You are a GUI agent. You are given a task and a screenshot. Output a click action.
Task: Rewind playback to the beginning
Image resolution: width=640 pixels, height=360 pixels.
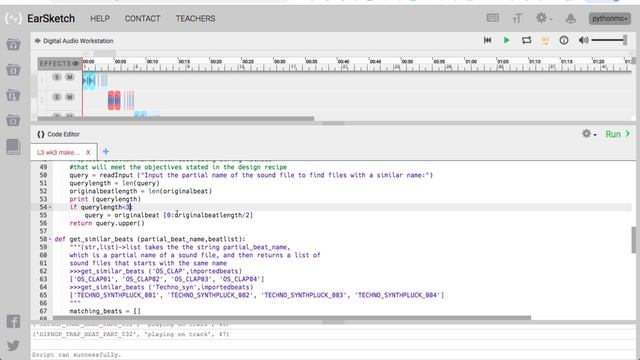487,40
